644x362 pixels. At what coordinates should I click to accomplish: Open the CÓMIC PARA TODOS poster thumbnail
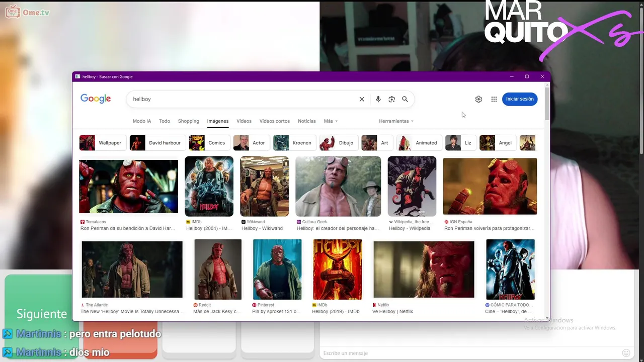coord(510,269)
